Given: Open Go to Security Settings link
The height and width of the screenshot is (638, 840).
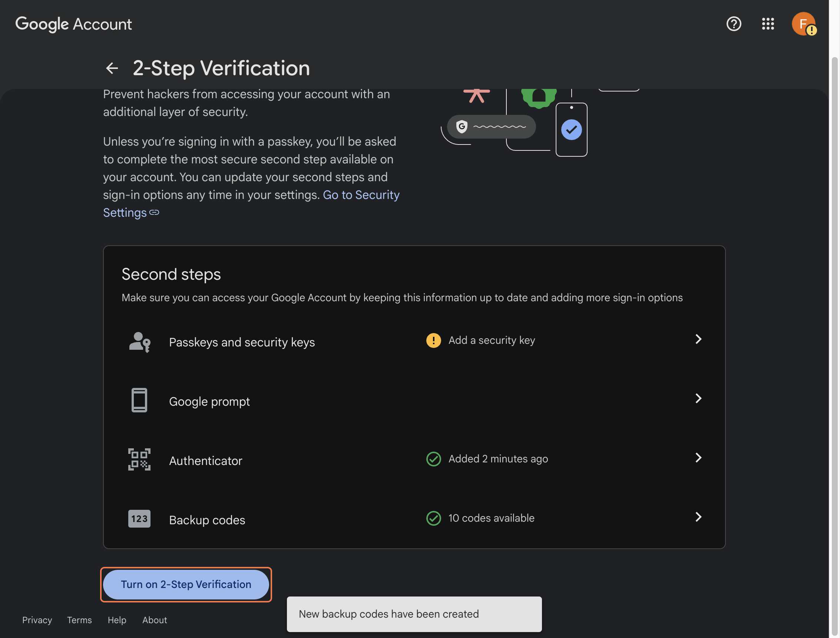Looking at the screenshot, I should pyautogui.click(x=361, y=195).
